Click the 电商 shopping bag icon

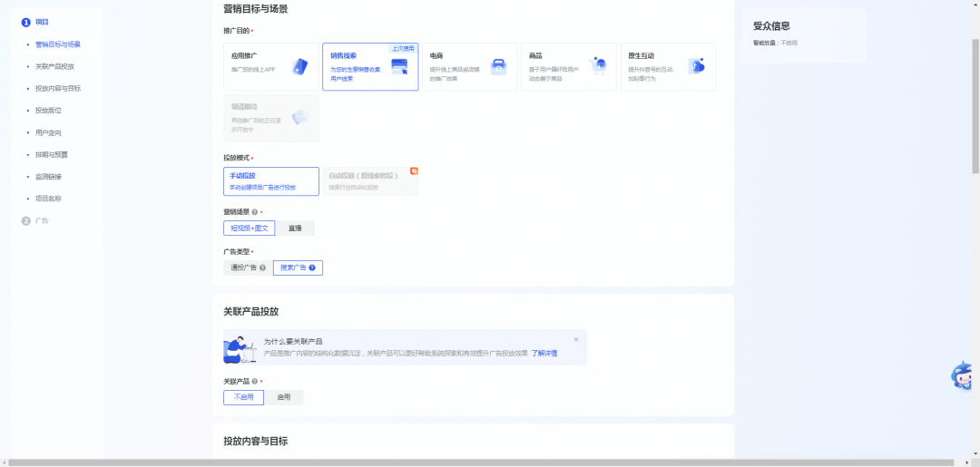pos(498,67)
